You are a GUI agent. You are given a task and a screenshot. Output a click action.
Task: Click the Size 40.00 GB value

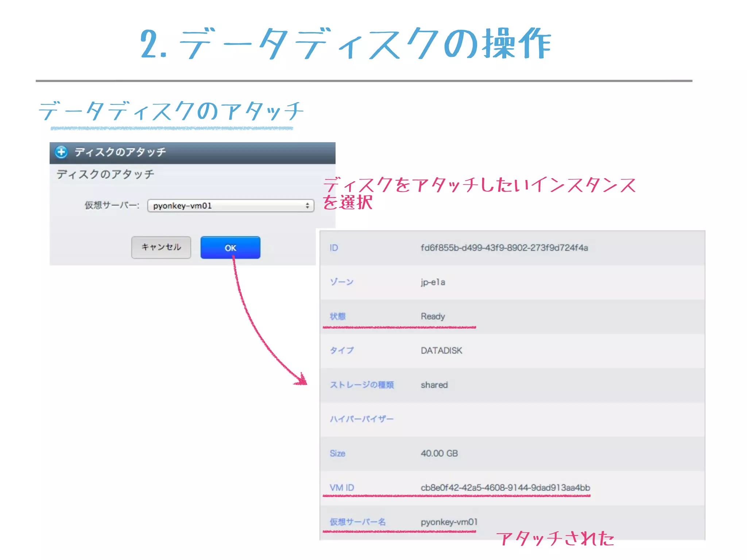tap(439, 454)
